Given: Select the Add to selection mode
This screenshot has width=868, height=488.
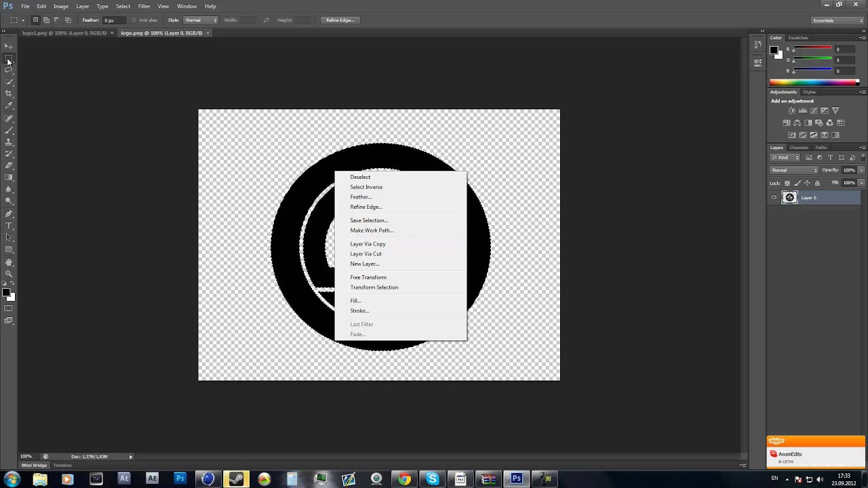Looking at the screenshot, I should [x=46, y=20].
